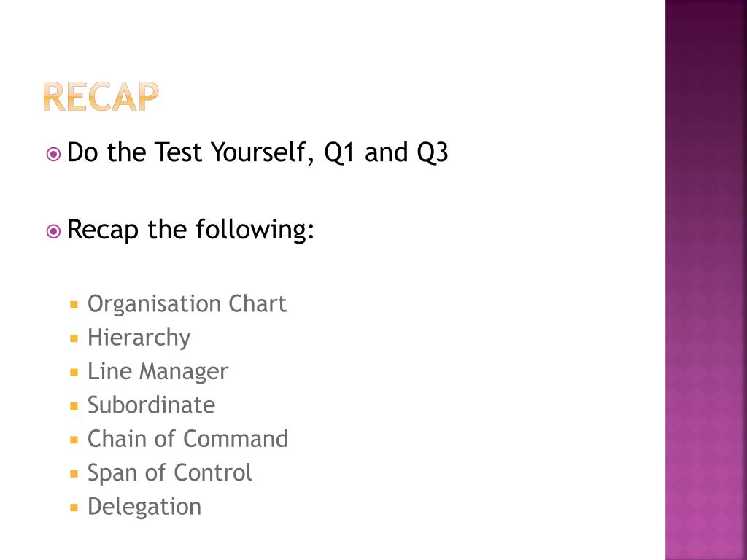
Task: Select the 'Delegation' list item
Action: pos(144,507)
